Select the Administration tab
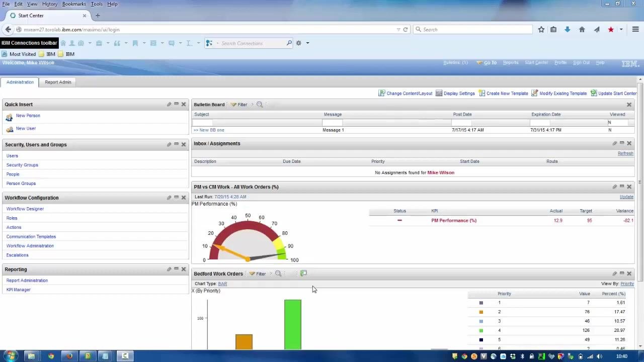The width and height of the screenshot is (644, 362). [20, 82]
